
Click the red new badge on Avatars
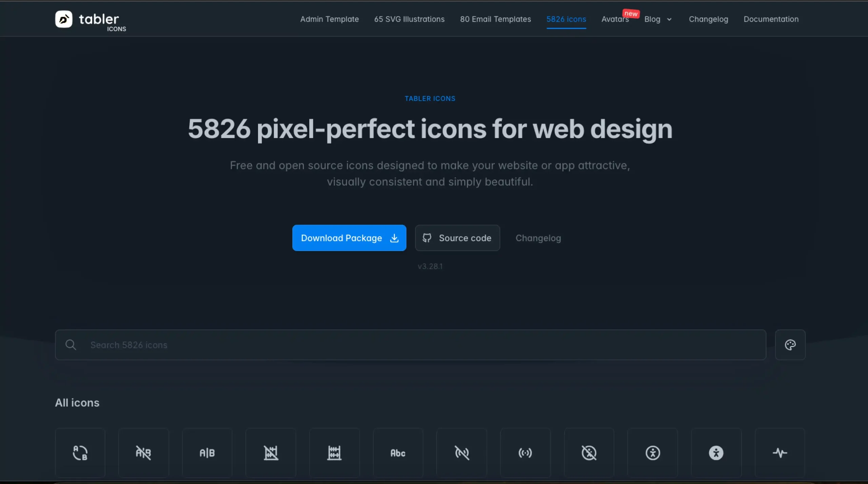[x=631, y=14]
